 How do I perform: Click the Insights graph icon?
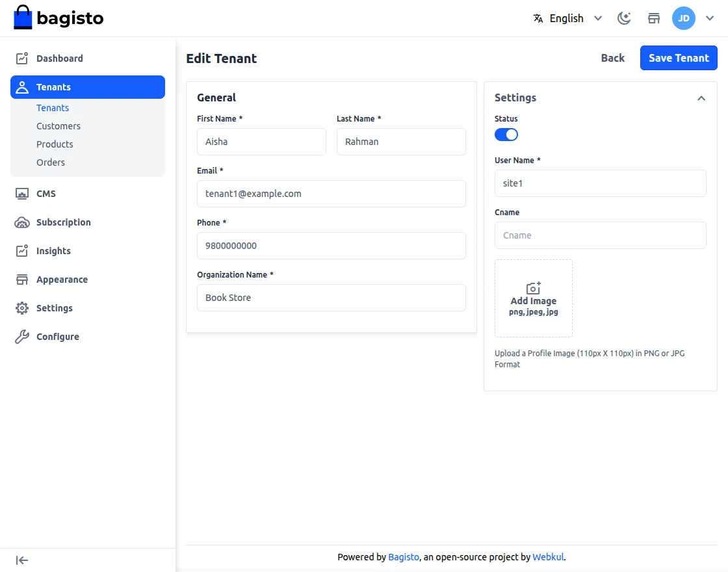click(x=22, y=251)
